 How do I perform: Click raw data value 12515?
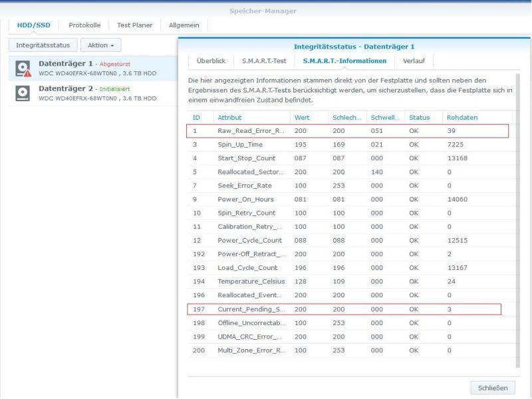click(457, 241)
